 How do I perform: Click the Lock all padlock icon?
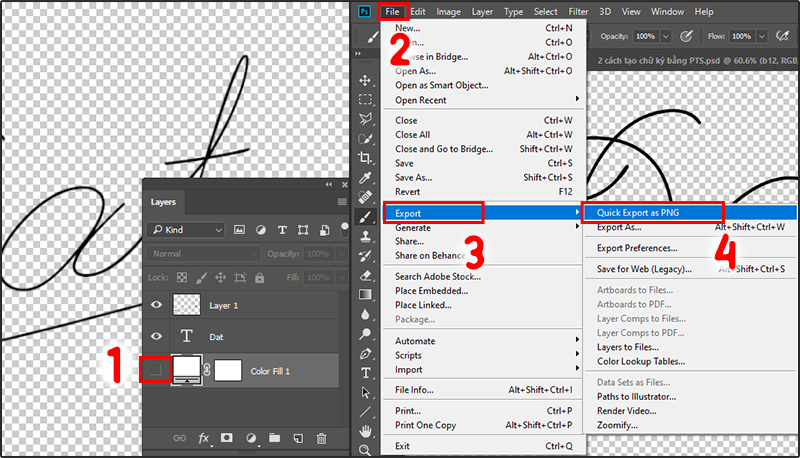pyautogui.click(x=259, y=277)
